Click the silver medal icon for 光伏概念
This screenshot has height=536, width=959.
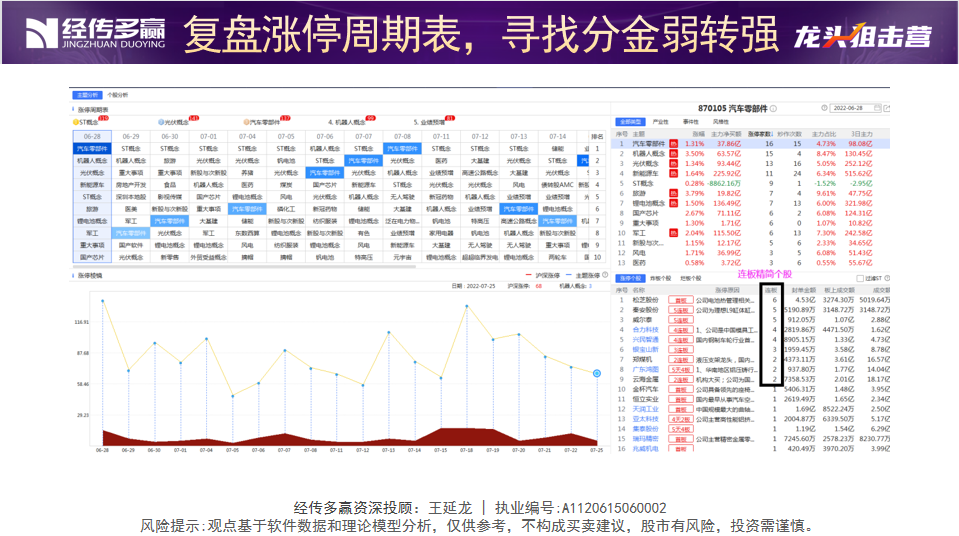click(x=161, y=122)
